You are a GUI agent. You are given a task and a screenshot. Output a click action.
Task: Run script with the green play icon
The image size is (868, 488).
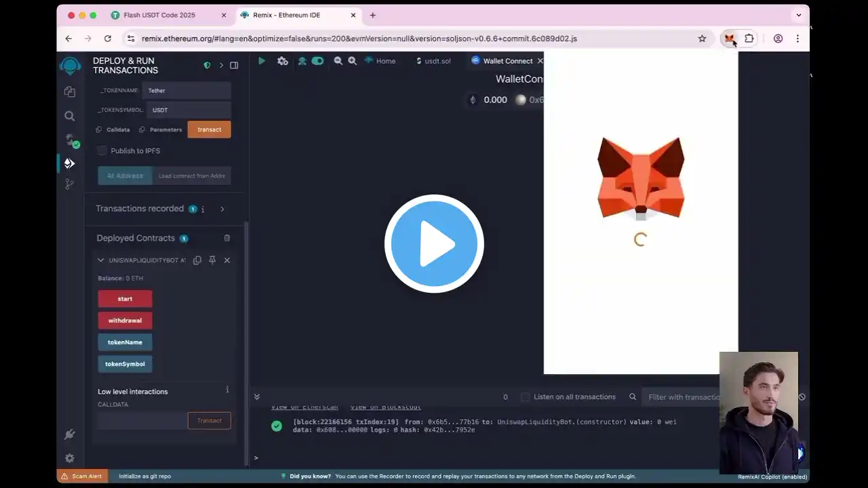pyautogui.click(x=262, y=61)
